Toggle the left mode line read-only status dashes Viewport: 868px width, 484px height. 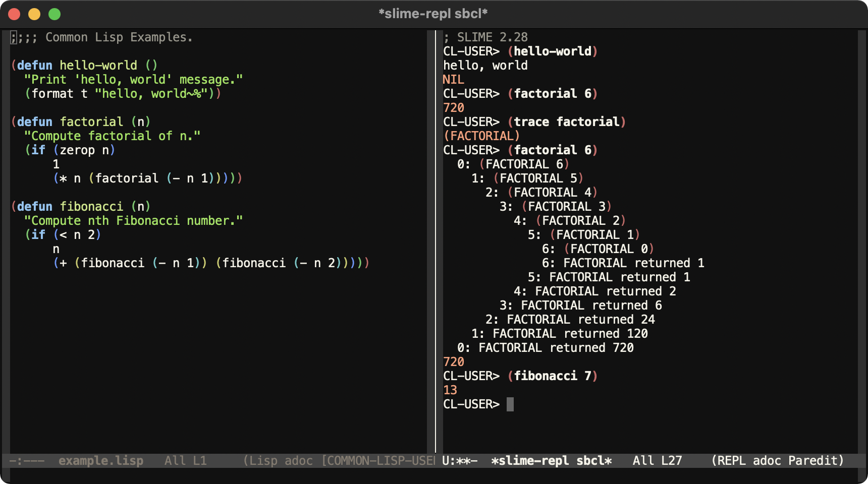27,461
